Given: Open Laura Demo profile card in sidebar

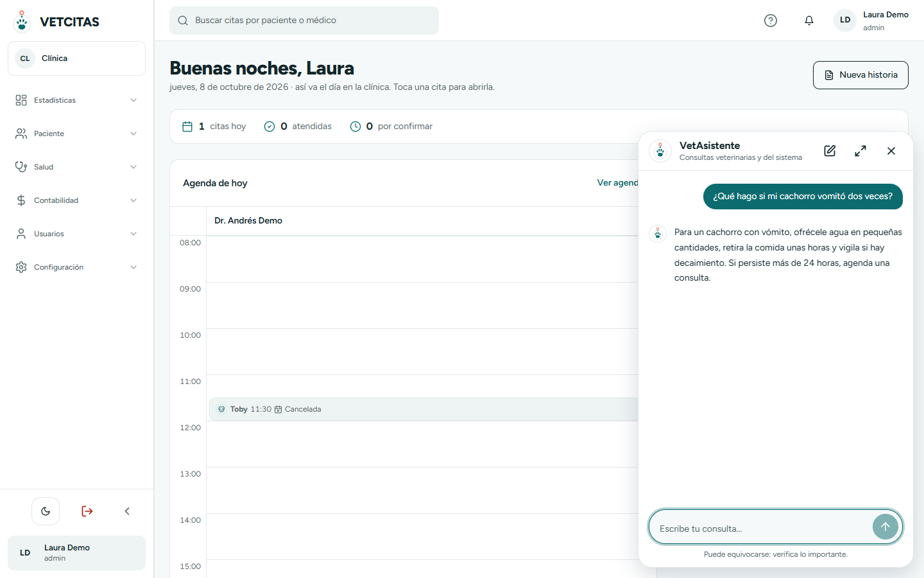Looking at the screenshot, I should [76, 553].
